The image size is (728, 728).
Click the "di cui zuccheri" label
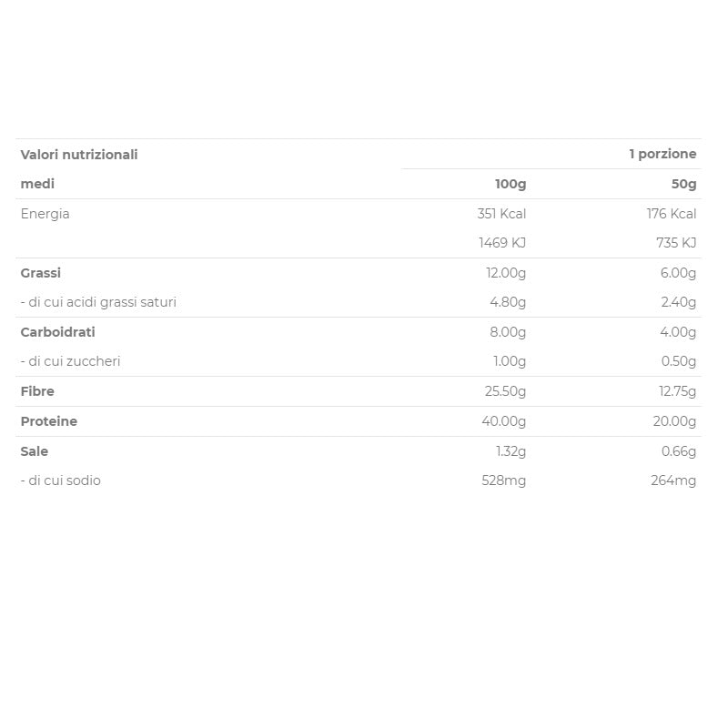click(70, 361)
